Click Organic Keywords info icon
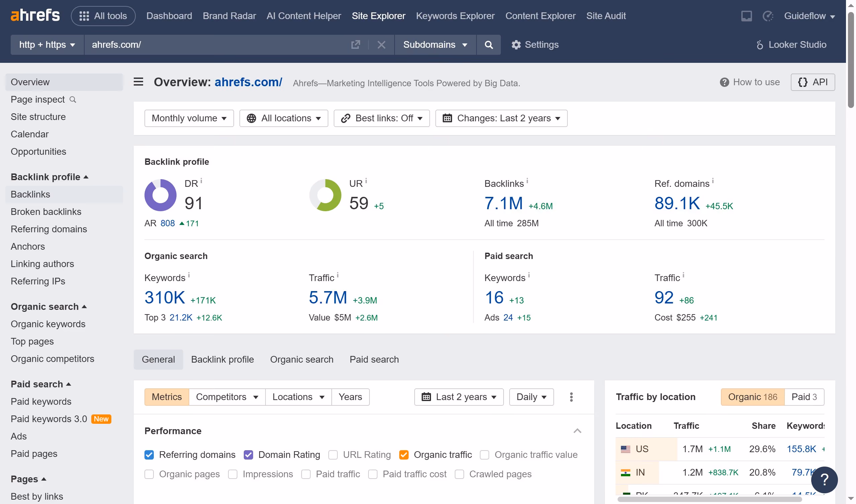This screenshot has width=856, height=504. pos(189,275)
